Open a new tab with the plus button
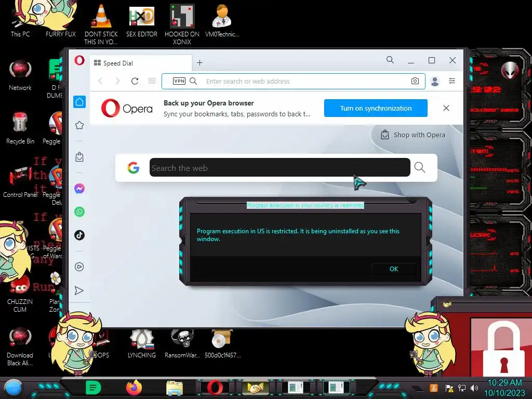The height and width of the screenshot is (399, 532). [200, 63]
